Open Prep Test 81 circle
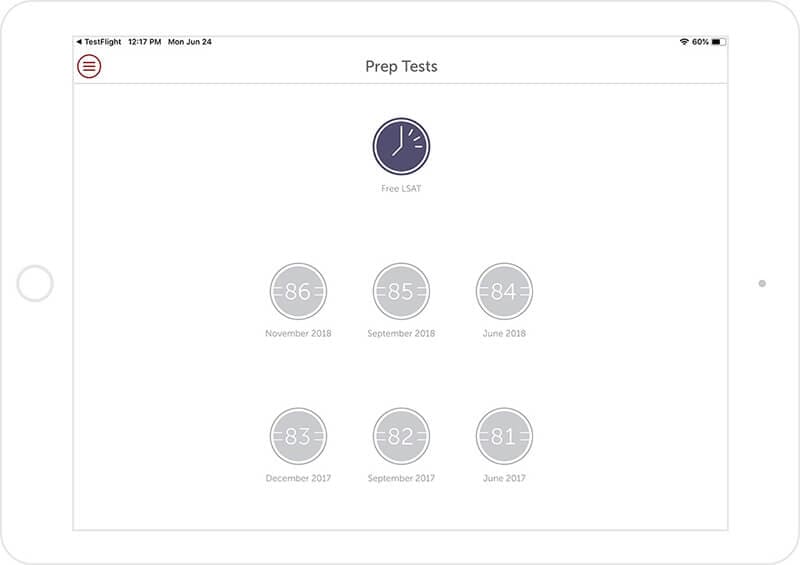Viewport: 800px width, 565px height. [504, 436]
